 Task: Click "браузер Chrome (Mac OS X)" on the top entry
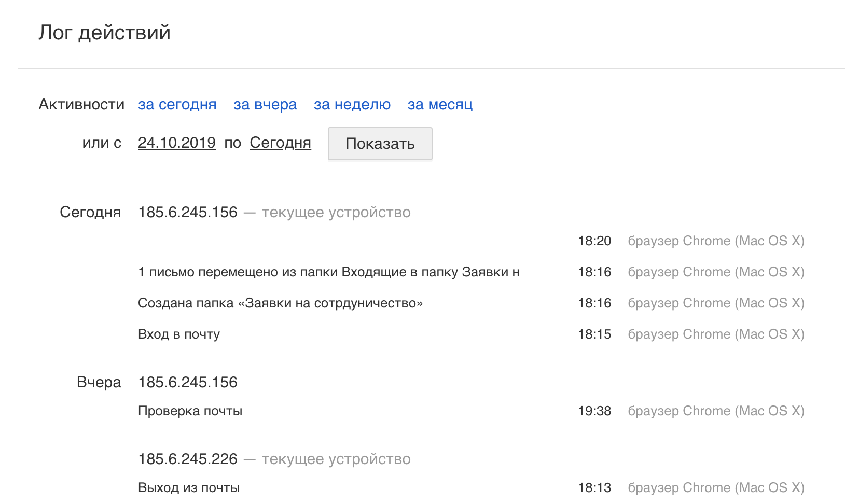tap(716, 241)
